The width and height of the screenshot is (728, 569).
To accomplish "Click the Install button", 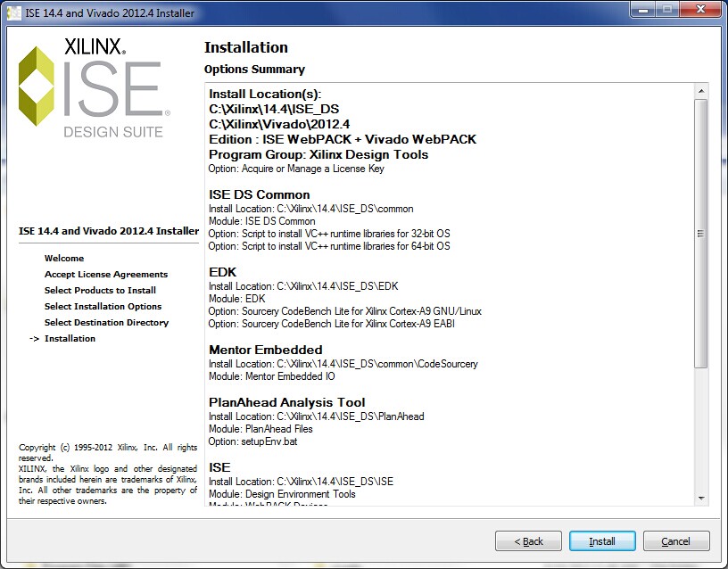I will 601,540.
